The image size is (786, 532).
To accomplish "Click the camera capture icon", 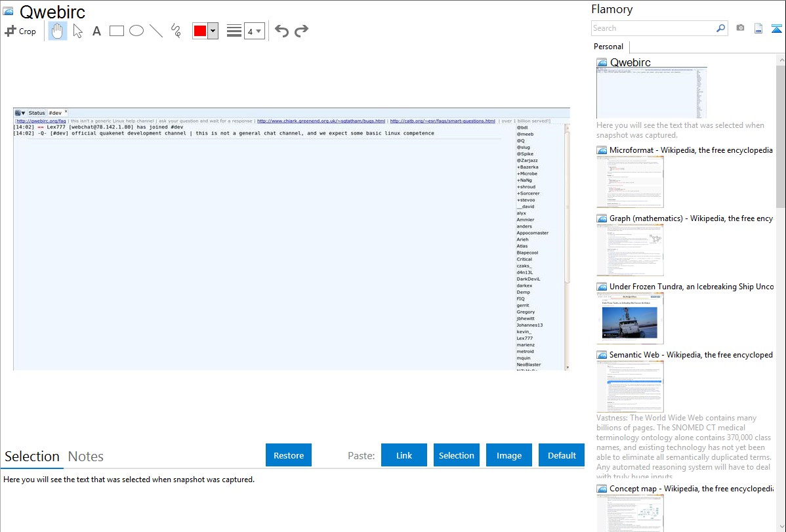I will tap(740, 28).
